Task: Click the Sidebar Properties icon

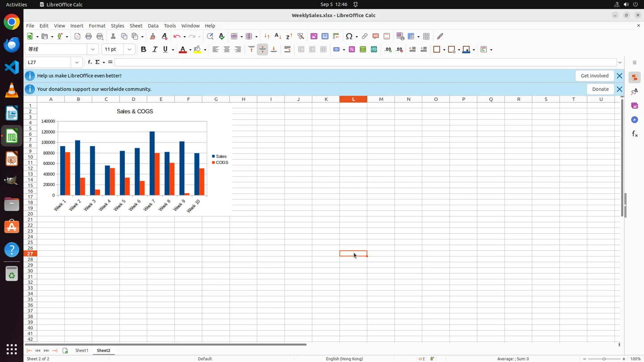Action: pos(635,77)
